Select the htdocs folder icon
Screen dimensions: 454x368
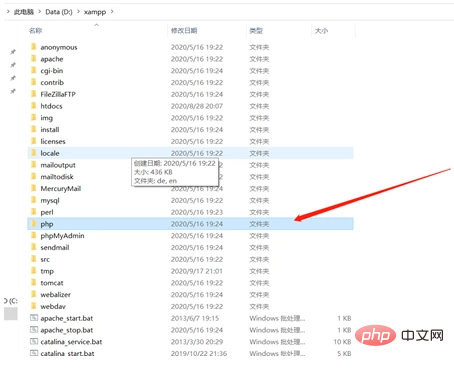33,106
